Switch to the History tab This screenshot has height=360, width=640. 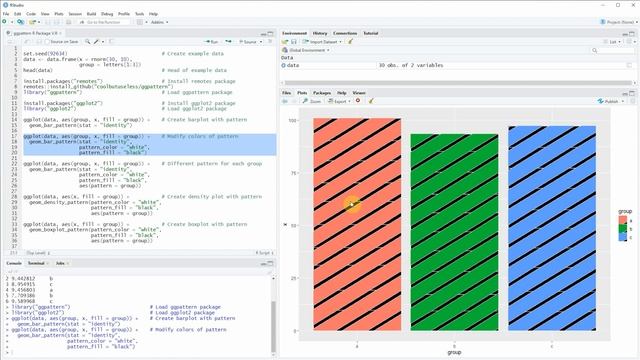[320, 33]
